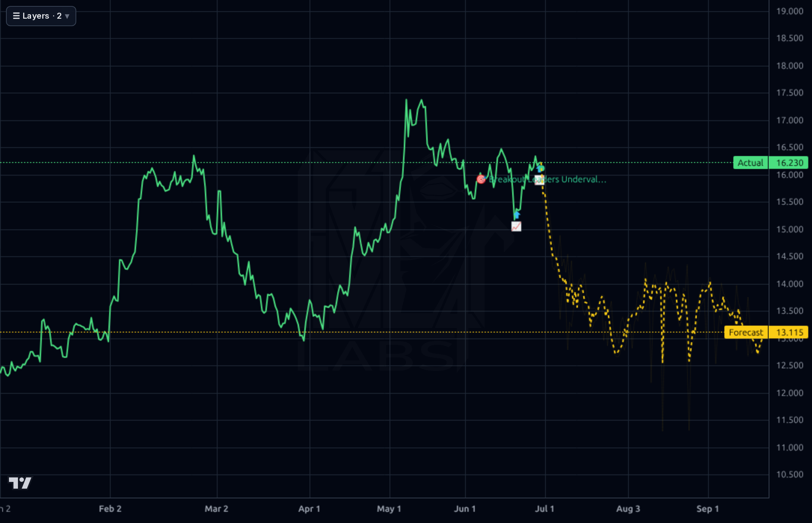The height and width of the screenshot is (523, 812).
Task: Click the red target dart marker
Action: 481,179
